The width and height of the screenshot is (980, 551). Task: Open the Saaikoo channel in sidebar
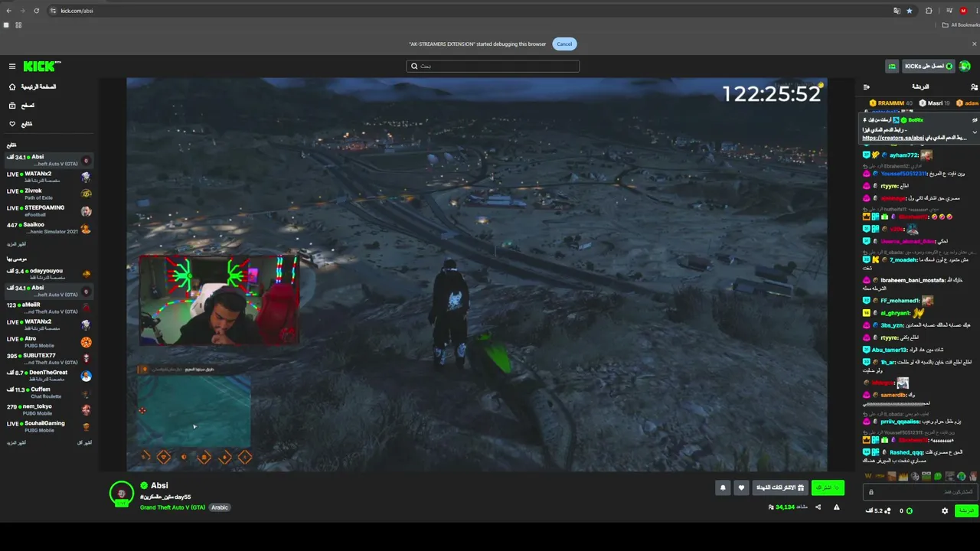pyautogui.click(x=49, y=228)
